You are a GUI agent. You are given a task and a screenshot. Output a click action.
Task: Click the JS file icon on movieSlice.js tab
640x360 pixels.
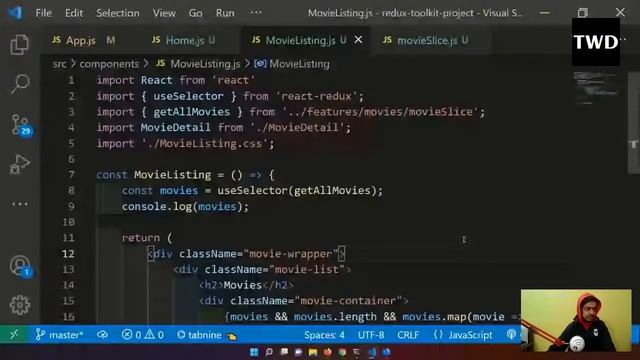click(387, 40)
